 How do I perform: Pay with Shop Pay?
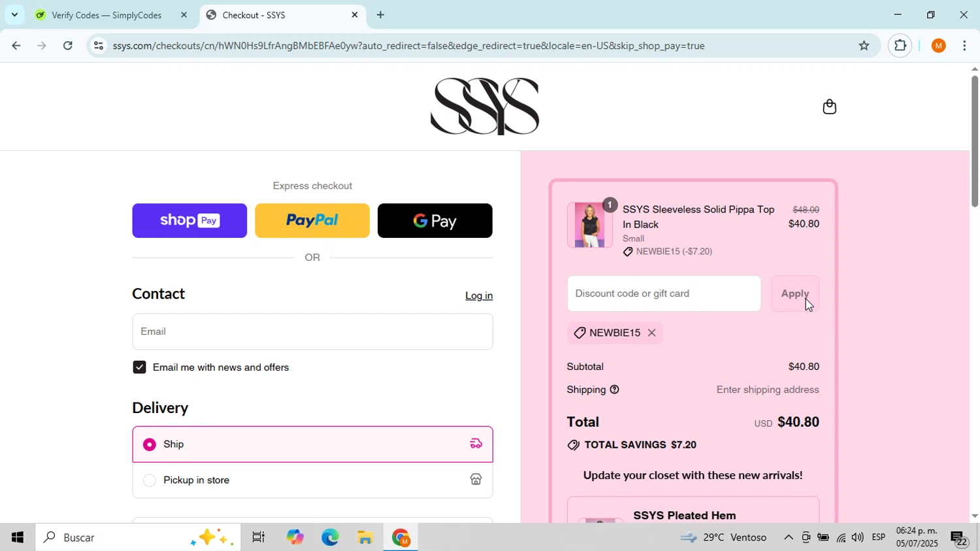click(189, 221)
